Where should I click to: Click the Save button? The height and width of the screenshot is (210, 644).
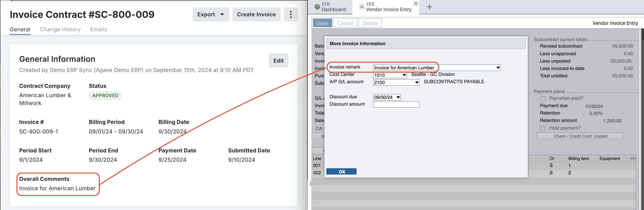click(322, 23)
